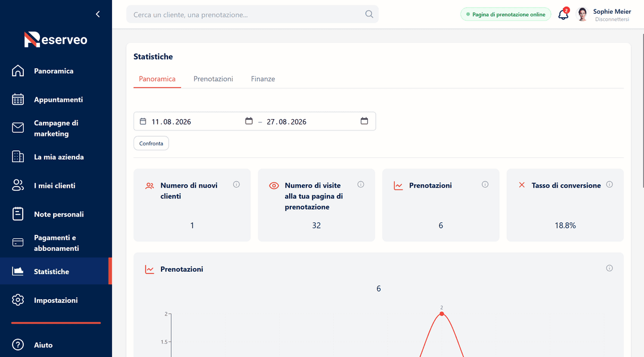Click the Appuntamenti calendar icon
Image resolution: width=644 pixels, height=357 pixels.
click(18, 100)
